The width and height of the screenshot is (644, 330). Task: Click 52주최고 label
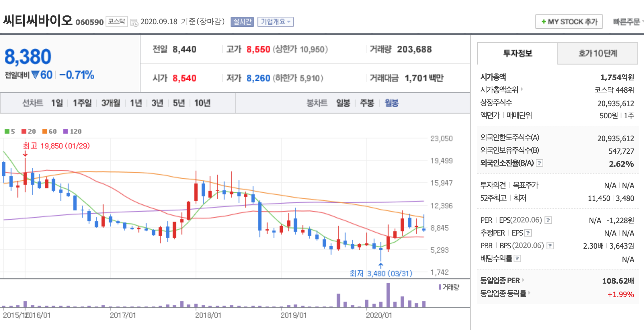click(493, 198)
